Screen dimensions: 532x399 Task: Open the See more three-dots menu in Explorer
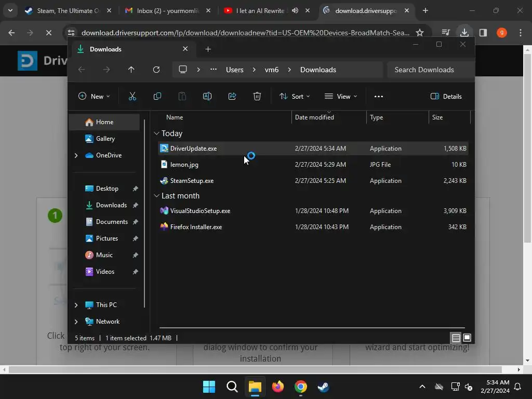(x=379, y=96)
